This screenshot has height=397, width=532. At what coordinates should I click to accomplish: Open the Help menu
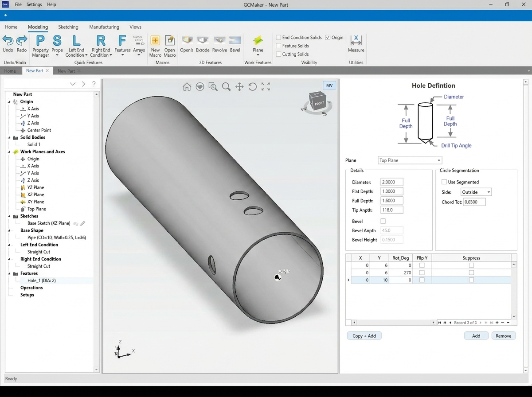click(x=51, y=4)
